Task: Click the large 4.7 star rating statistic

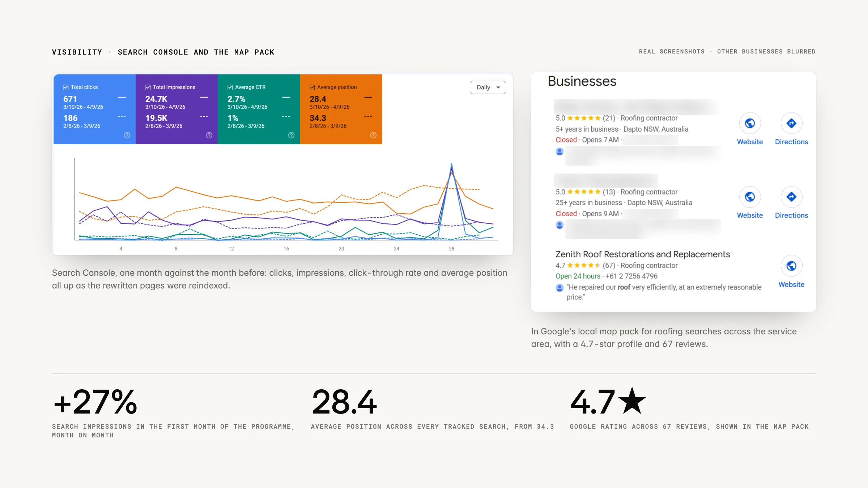Action: click(608, 401)
